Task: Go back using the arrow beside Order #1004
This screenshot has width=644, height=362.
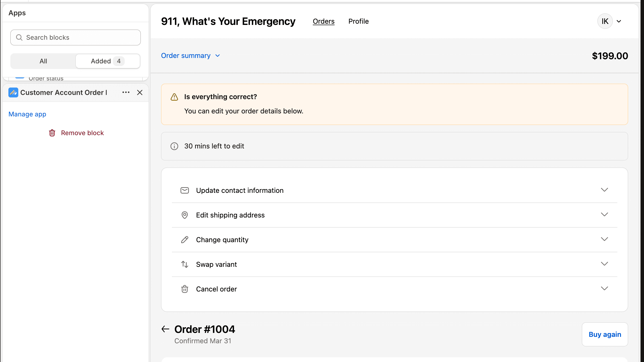Action: point(165,329)
